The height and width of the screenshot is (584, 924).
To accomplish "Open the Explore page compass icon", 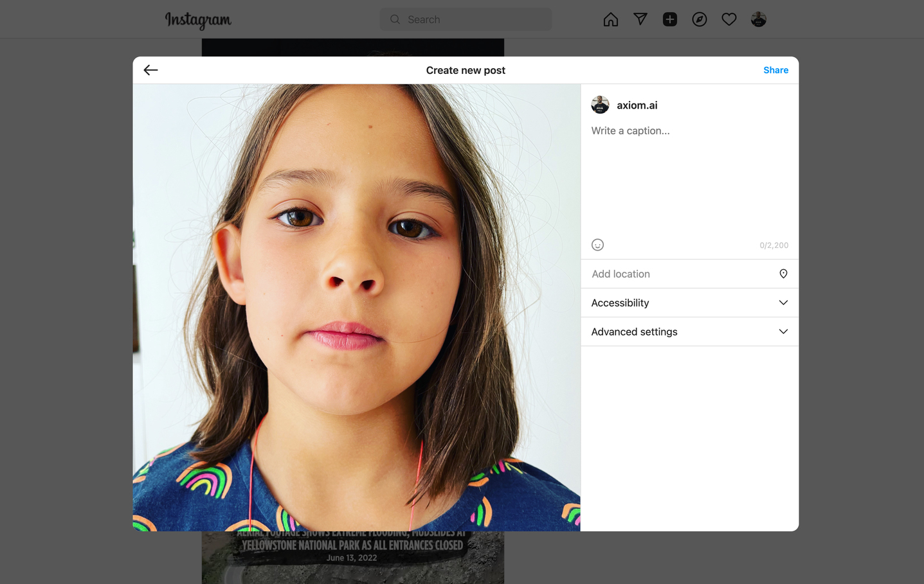I will 699,19.
